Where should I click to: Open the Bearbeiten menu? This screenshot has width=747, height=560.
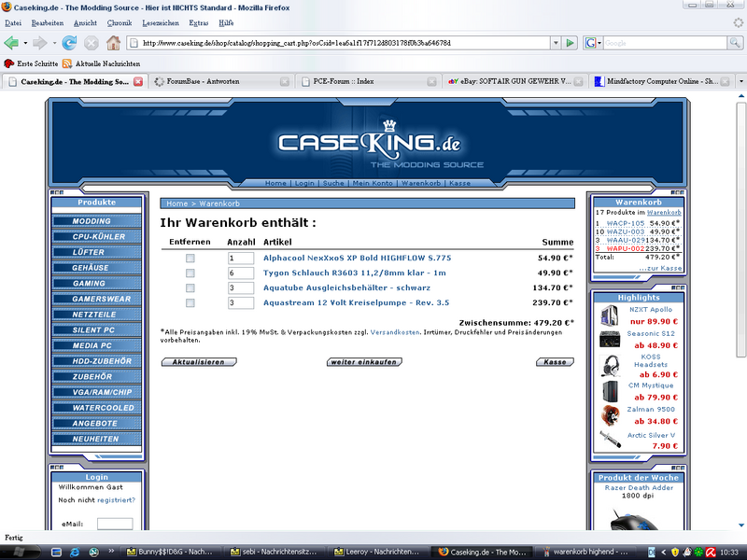tap(48, 22)
